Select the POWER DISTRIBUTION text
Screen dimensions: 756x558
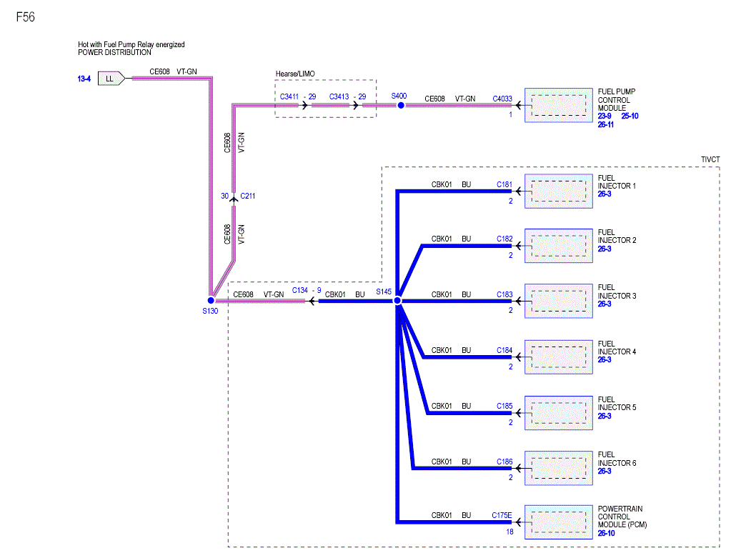115,53
